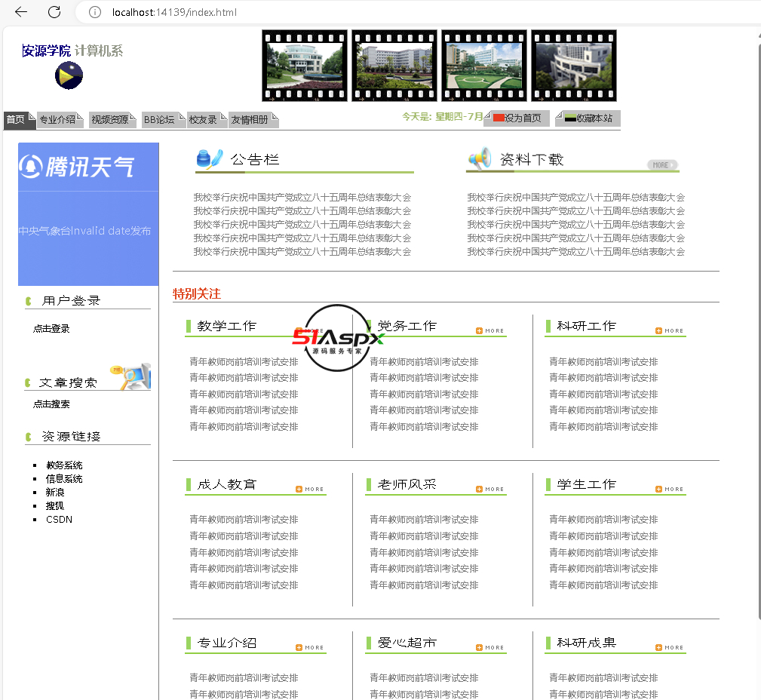This screenshot has height=700, width=761.
Task: Open first campus filmstrip photo with fountain
Action: 304,66
